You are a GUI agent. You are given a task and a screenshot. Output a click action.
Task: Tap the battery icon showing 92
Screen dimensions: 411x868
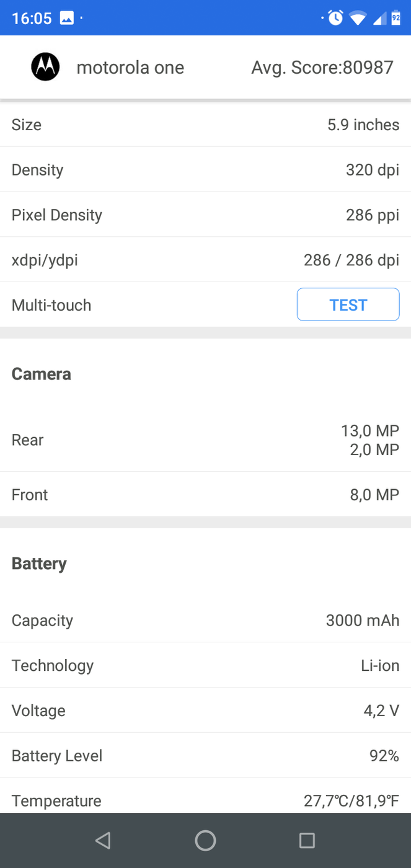[x=397, y=17]
